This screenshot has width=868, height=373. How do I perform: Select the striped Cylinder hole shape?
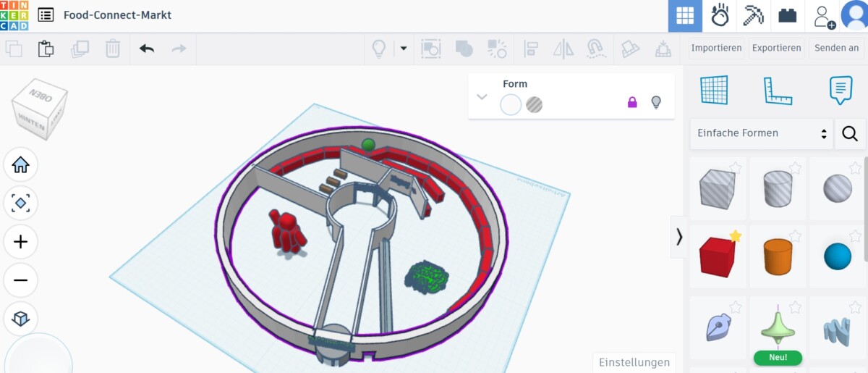778,189
